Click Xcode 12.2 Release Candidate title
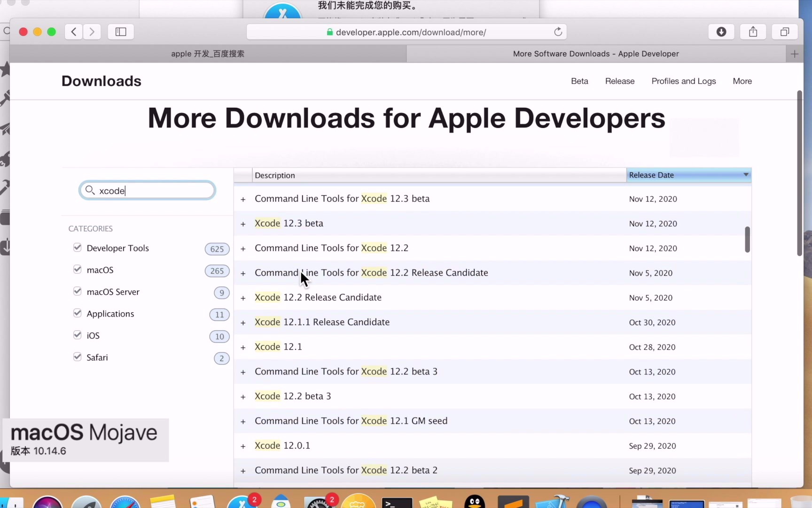Screen dimensions: 812x508 [318, 297]
